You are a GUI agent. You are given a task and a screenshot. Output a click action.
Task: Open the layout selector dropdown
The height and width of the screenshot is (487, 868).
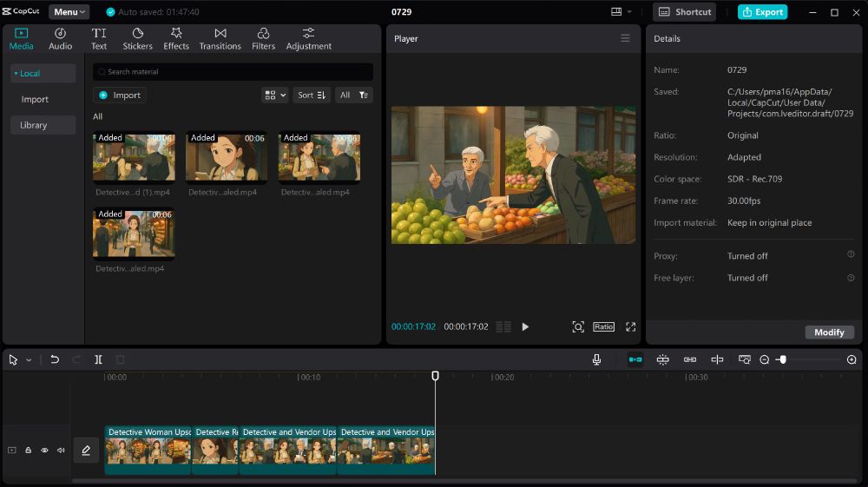pyautogui.click(x=621, y=11)
